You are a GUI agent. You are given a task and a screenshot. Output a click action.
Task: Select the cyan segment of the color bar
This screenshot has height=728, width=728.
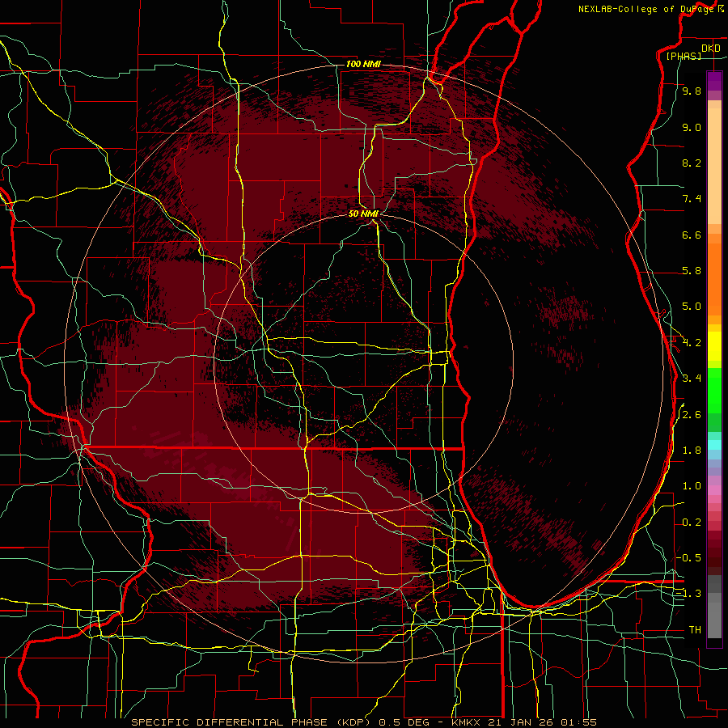coord(714,445)
